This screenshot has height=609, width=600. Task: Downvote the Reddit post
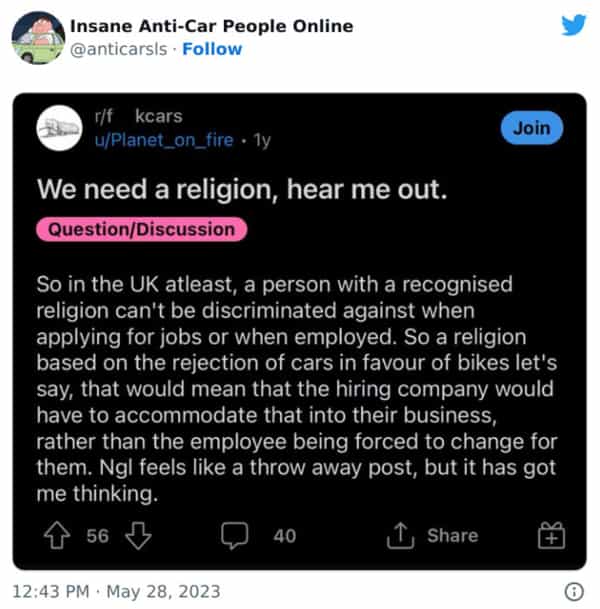coord(137,536)
